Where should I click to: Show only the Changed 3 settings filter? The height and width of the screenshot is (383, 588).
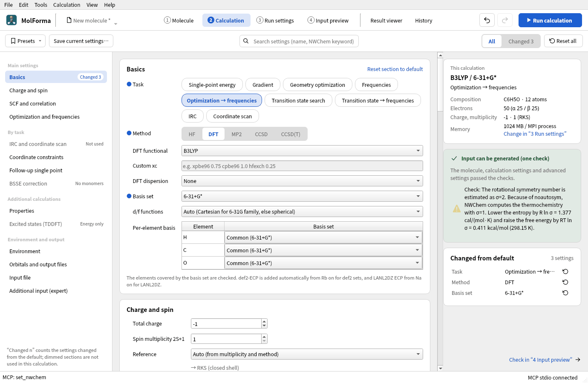point(521,41)
